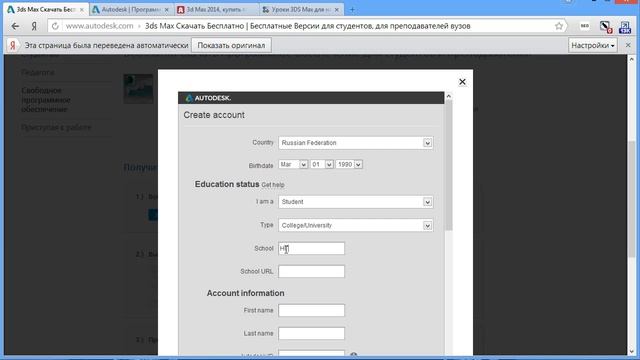The image size is (640, 360).
Task: Close the 'Уроки 3DS Max' tab
Action: tap(337, 9)
